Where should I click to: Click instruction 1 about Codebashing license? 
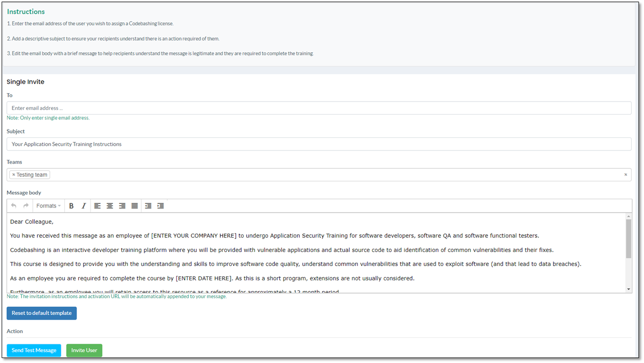coord(90,23)
